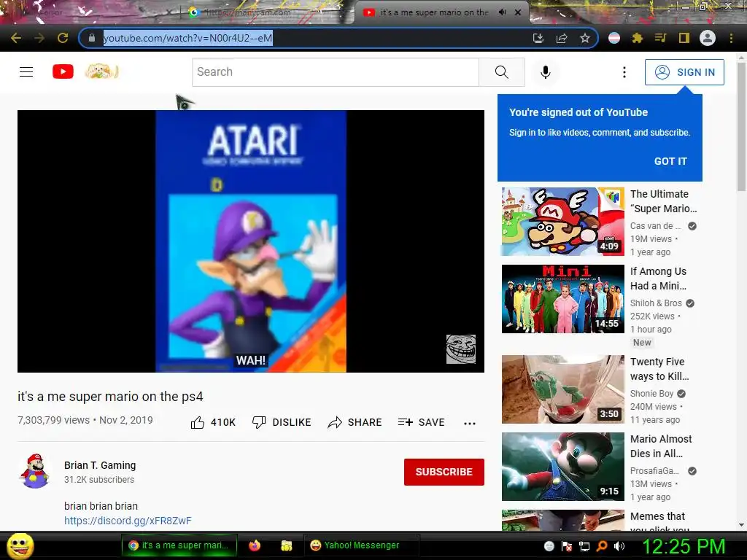The width and height of the screenshot is (747, 560).
Task: Open Brian T. Gaming channel avatar
Action: [x=34, y=472]
